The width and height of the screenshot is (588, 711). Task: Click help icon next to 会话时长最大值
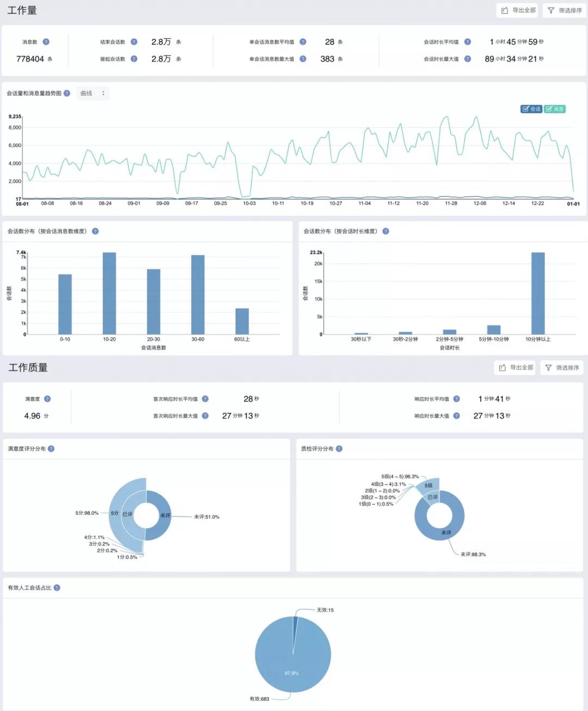467,59
